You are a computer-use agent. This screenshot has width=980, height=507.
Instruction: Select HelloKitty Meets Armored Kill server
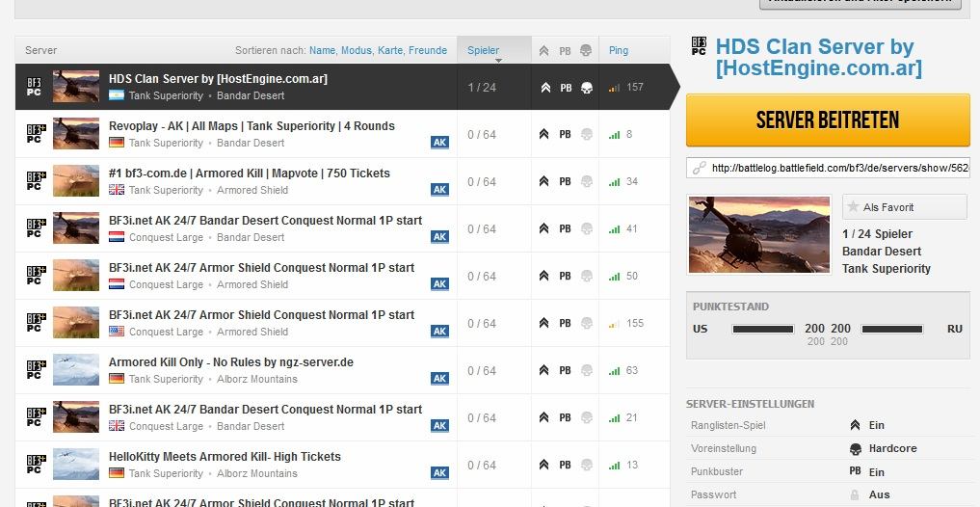click(x=342, y=465)
